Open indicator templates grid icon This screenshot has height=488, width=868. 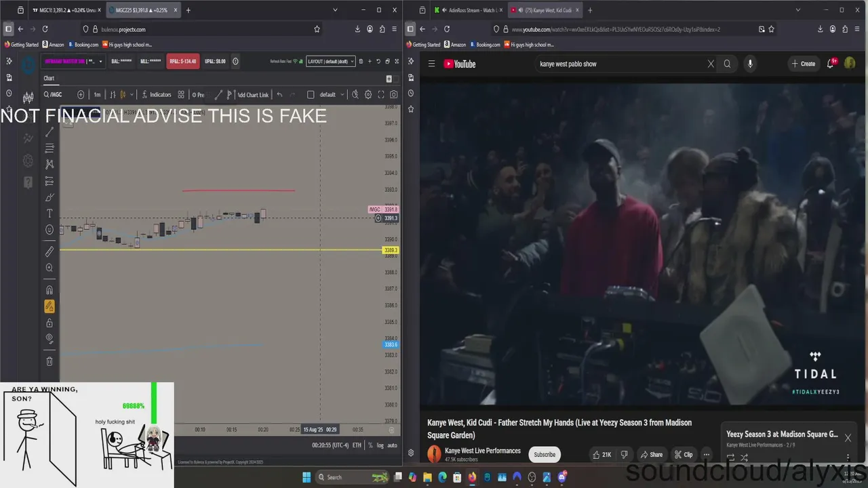tap(181, 95)
